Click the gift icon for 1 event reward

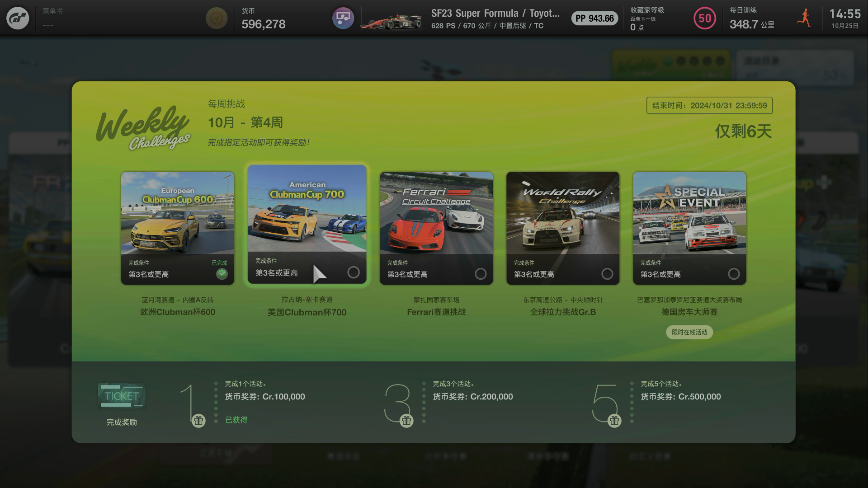point(198,421)
